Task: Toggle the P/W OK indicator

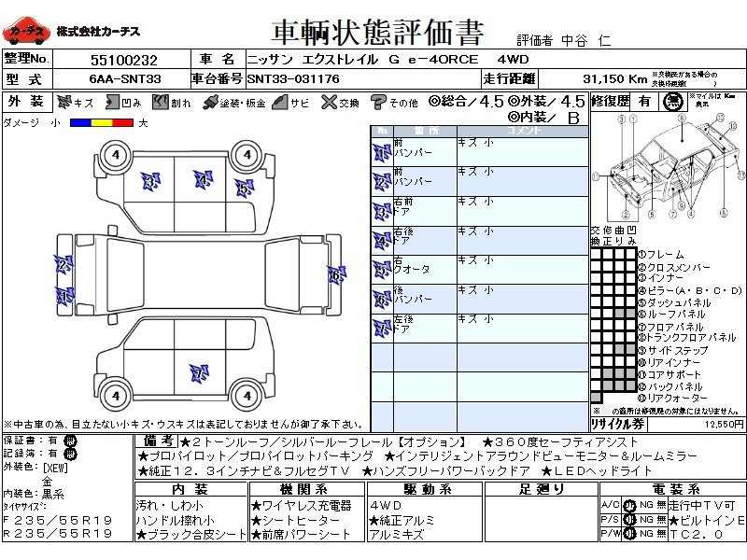Action: point(617,534)
